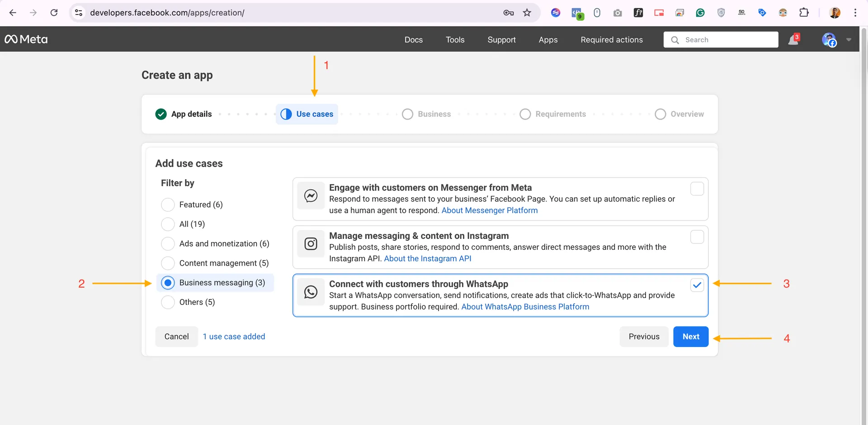Open the Support menu
The width and height of the screenshot is (868, 425).
502,40
